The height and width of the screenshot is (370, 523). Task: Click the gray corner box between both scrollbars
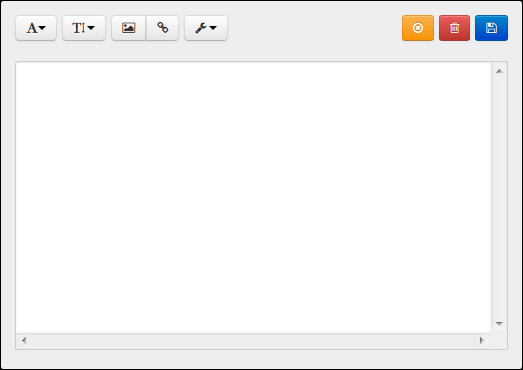(499, 341)
